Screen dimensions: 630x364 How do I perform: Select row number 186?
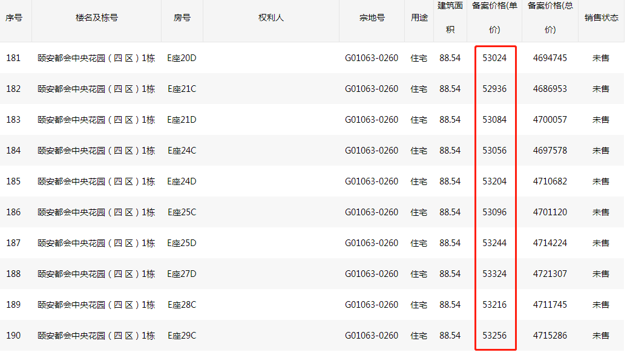coord(13,212)
